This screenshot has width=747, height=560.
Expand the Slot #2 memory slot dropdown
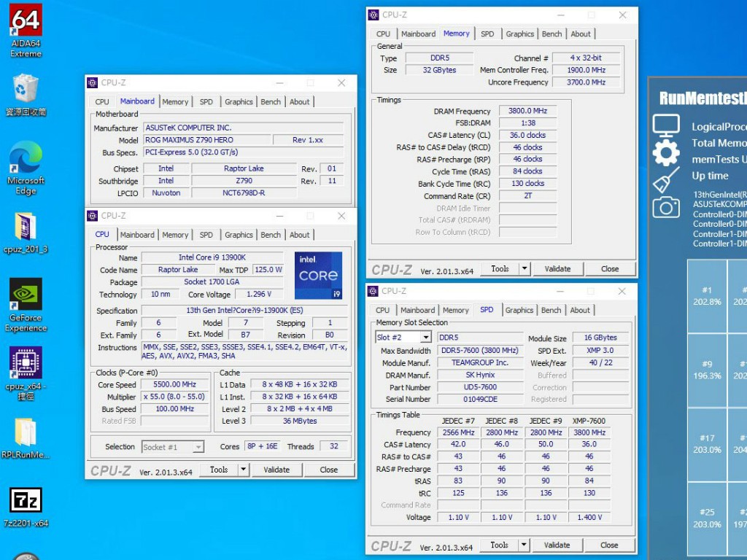click(425, 338)
